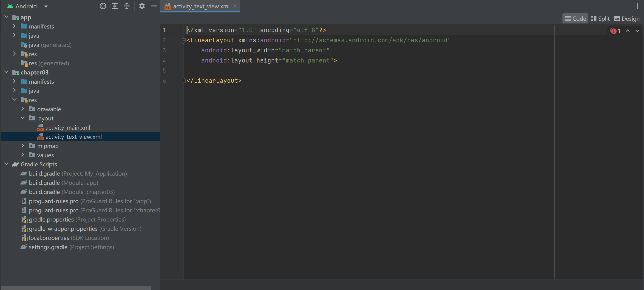
Task: Expand the drawable folder
Action: click(23, 109)
